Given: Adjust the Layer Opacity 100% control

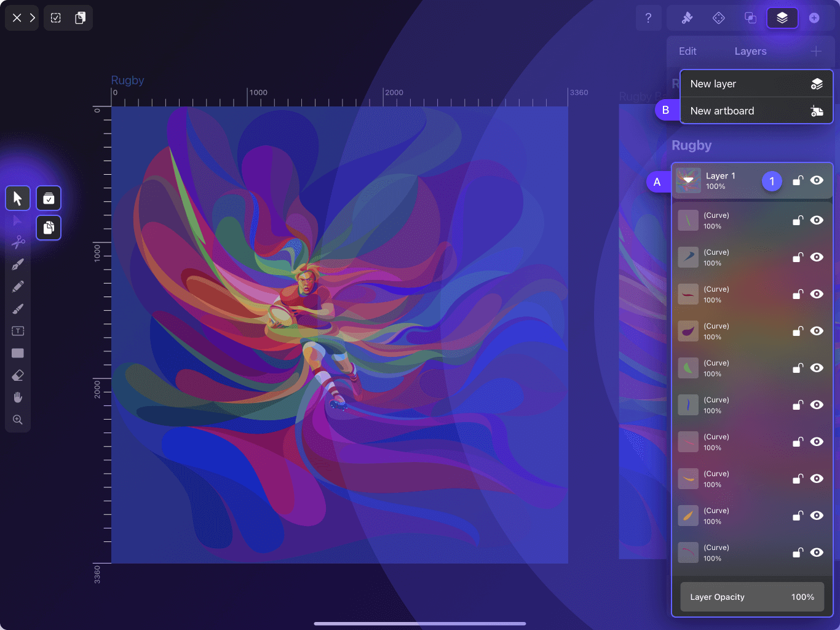Looking at the screenshot, I should [752, 597].
